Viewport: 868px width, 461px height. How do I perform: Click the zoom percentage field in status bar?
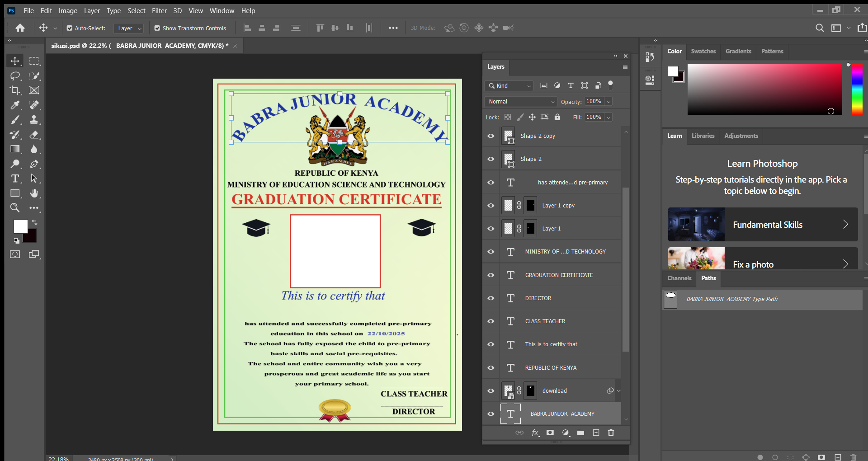point(59,458)
